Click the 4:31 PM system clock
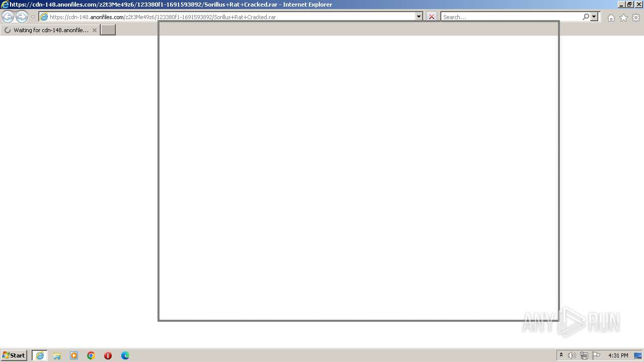 (618, 355)
